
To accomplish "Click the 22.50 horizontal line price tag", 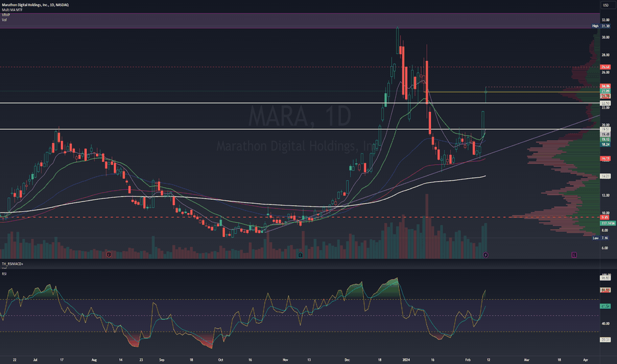I will tap(605, 103).
